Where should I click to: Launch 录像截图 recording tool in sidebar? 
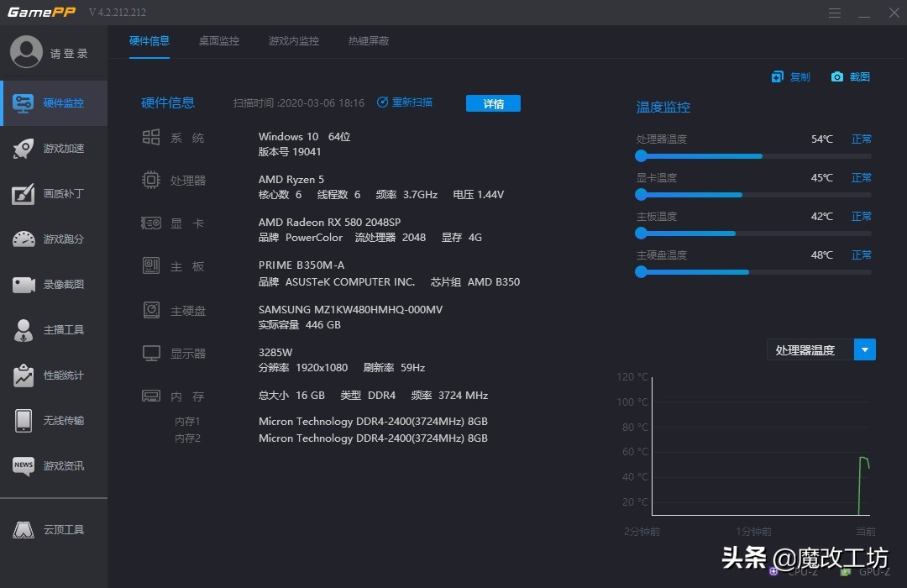click(x=54, y=285)
